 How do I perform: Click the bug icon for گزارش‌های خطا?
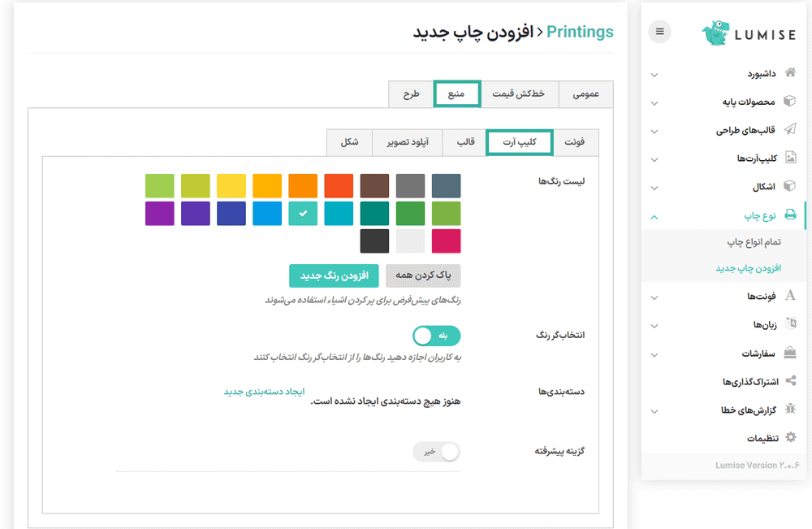[790, 410]
